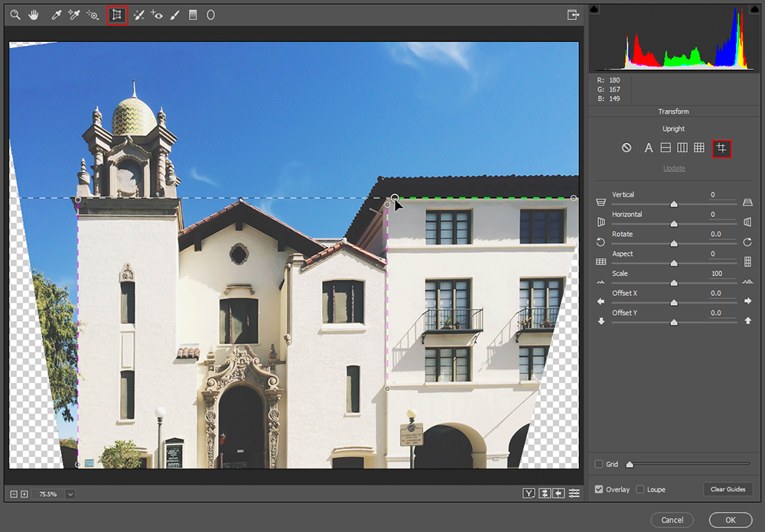
Task: Confirm with the OK button
Action: click(x=731, y=520)
